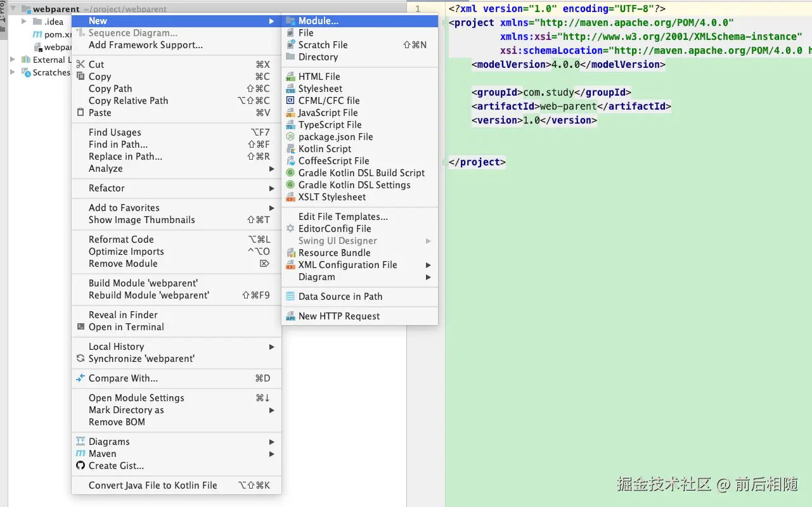Click the Paste clipboard icon
The width and height of the screenshot is (812, 507).
(x=81, y=113)
